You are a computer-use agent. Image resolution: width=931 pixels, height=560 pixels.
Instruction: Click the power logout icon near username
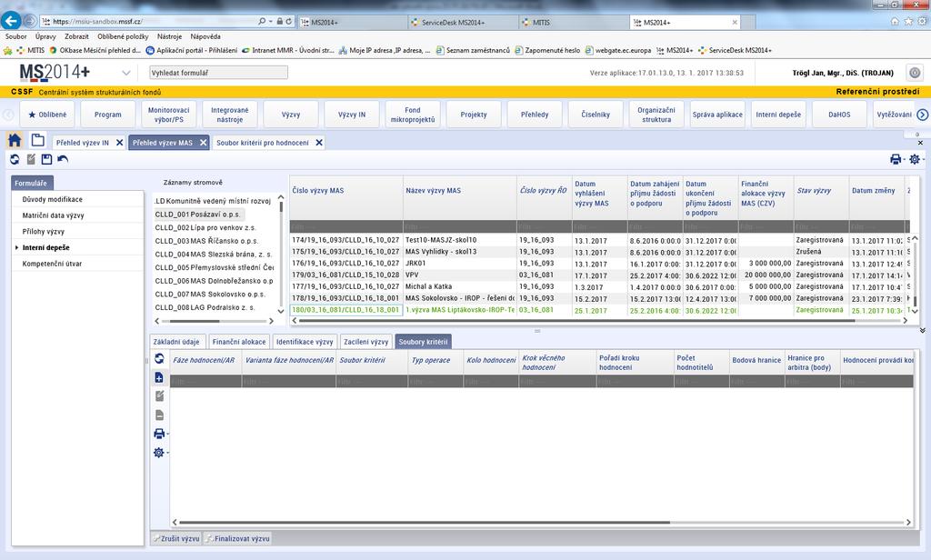(x=915, y=73)
